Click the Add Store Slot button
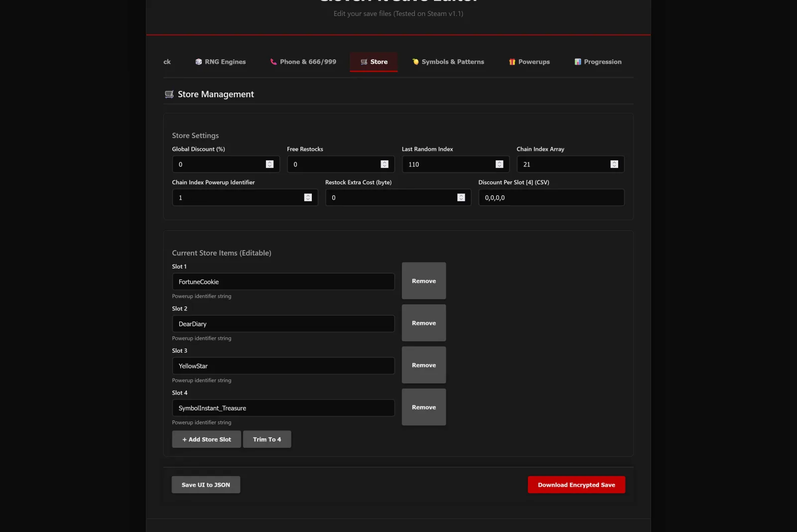Viewport: 797px width, 532px height. click(x=207, y=439)
